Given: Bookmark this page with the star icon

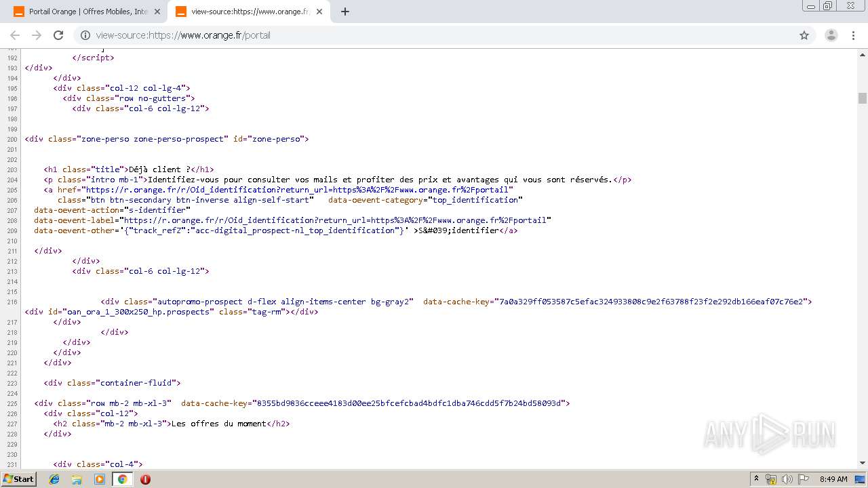Looking at the screenshot, I should click(x=804, y=35).
